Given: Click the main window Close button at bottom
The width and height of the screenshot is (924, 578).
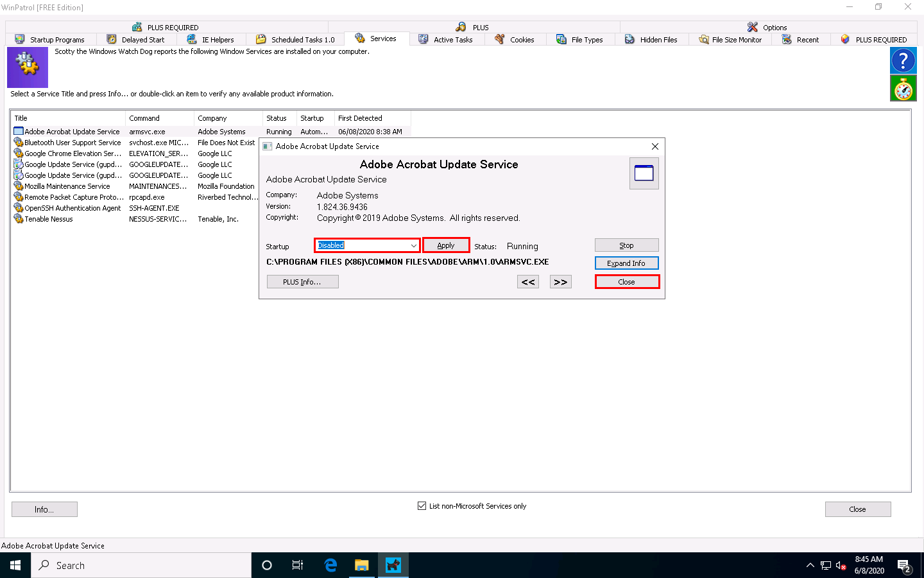Looking at the screenshot, I should coord(858,509).
